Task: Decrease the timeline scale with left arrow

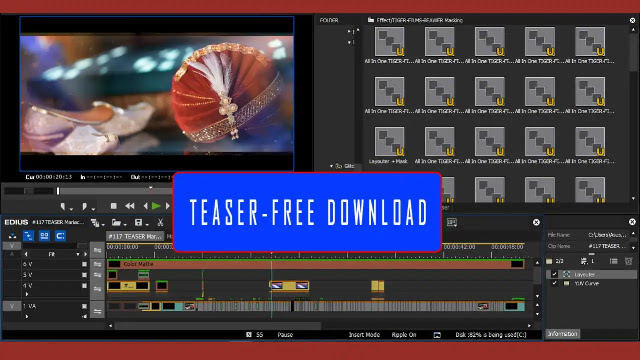Action: pyautogui.click(x=26, y=254)
